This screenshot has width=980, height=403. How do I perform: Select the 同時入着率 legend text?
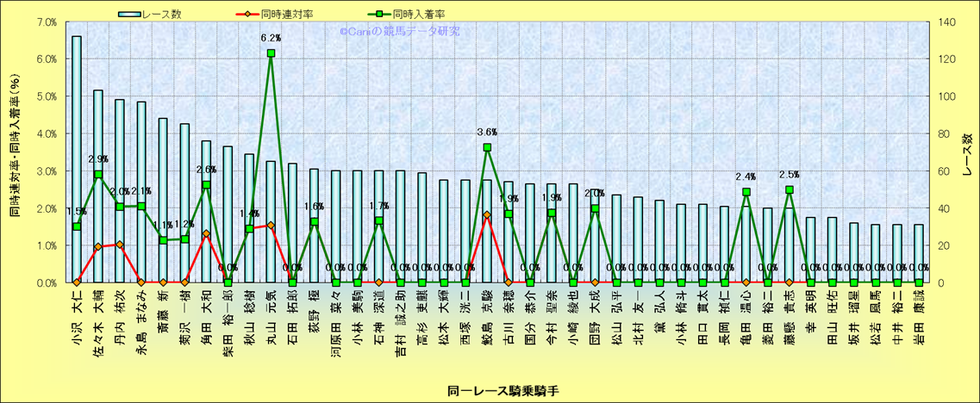pyautogui.click(x=414, y=15)
